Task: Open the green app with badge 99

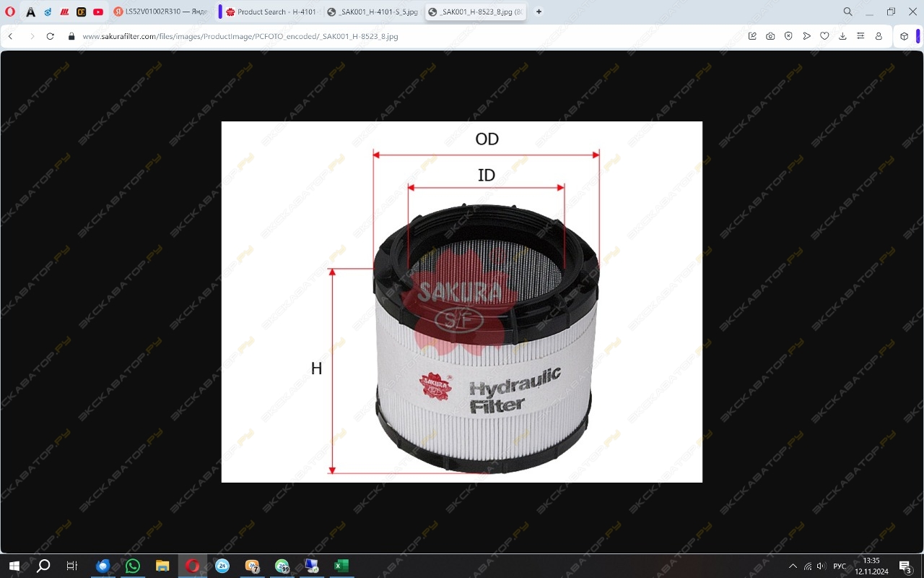Action: pos(282,566)
